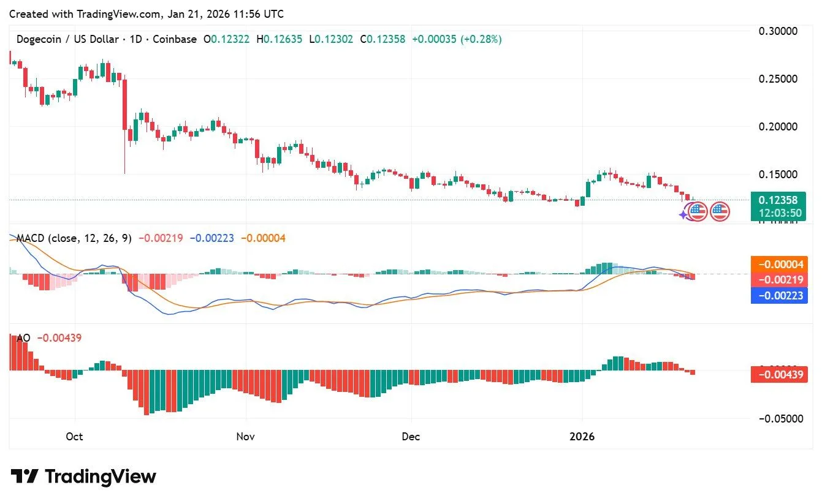Click the AO indicator legend label
The height and width of the screenshot is (504, 822).
click(23, 337)
